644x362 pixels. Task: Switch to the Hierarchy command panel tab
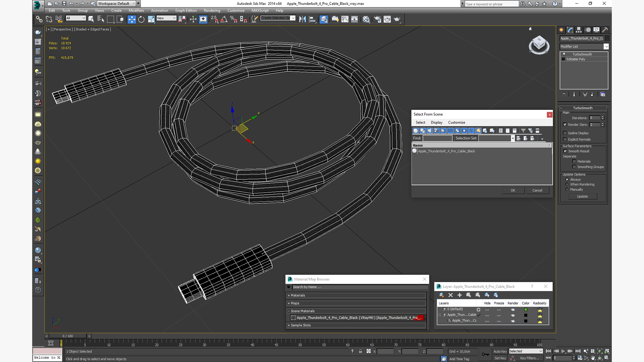[579, 30]
